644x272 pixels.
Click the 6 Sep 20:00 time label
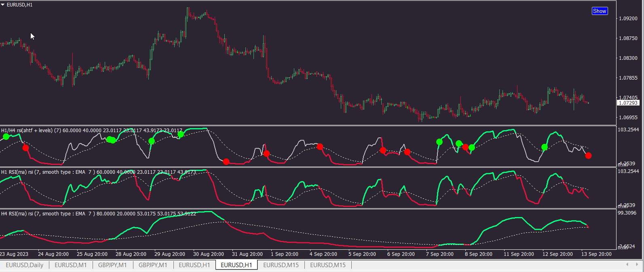[x=401, y=254]
